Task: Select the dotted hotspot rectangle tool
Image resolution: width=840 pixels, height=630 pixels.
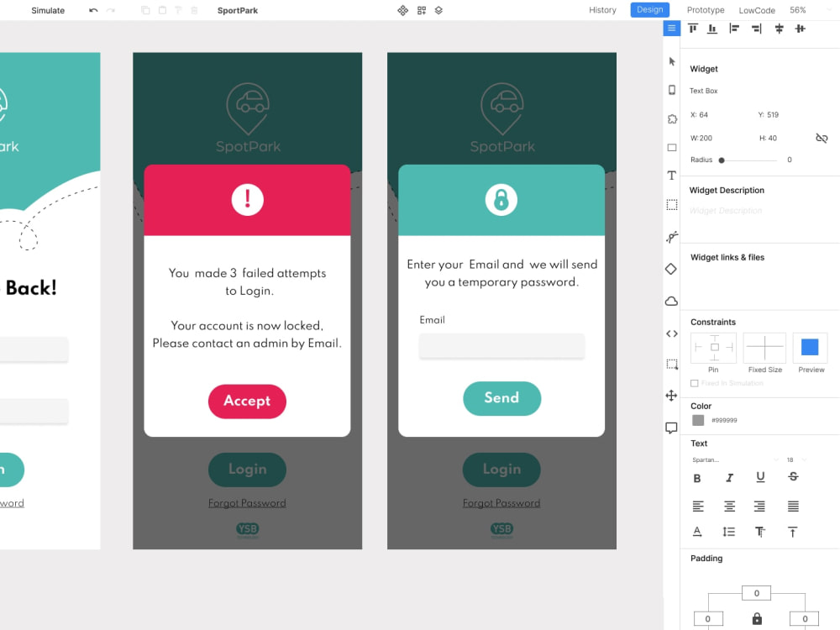Action: click(672, 205)
